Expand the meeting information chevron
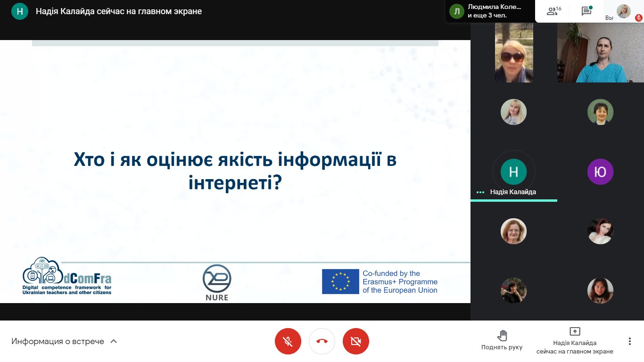The height and width of the screenshot is (362, 644). coord(114,341)
